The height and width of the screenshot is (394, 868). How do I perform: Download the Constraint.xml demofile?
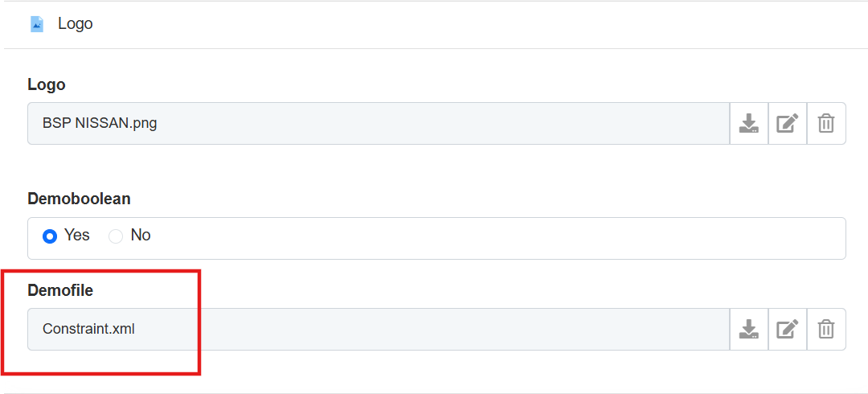tap(749, 330)
